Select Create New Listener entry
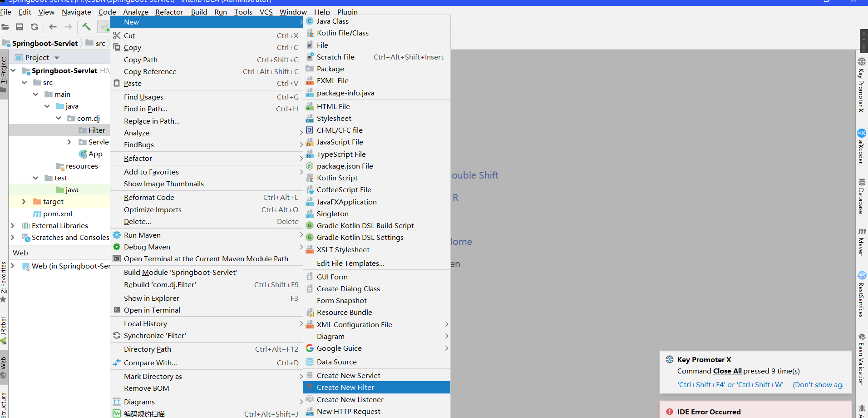This screenshot has height=418, width=868. (x=377, y=399)
